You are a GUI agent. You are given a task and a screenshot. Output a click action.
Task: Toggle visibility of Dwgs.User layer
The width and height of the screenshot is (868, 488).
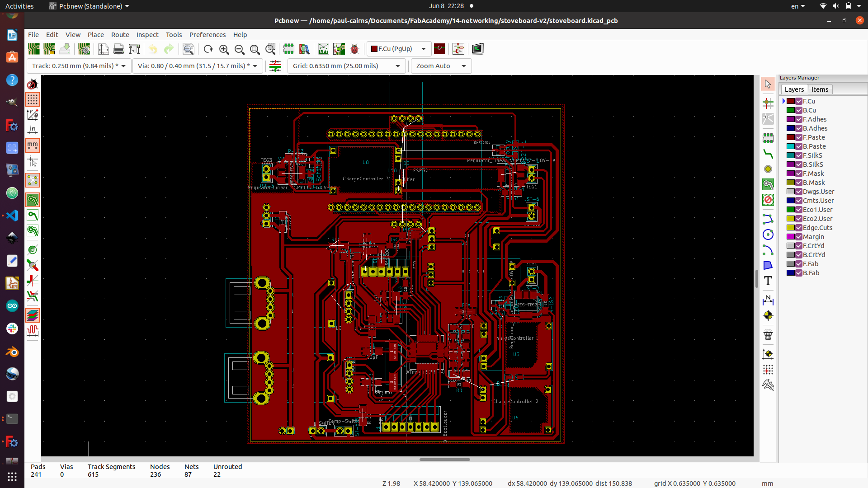(799, 192)
